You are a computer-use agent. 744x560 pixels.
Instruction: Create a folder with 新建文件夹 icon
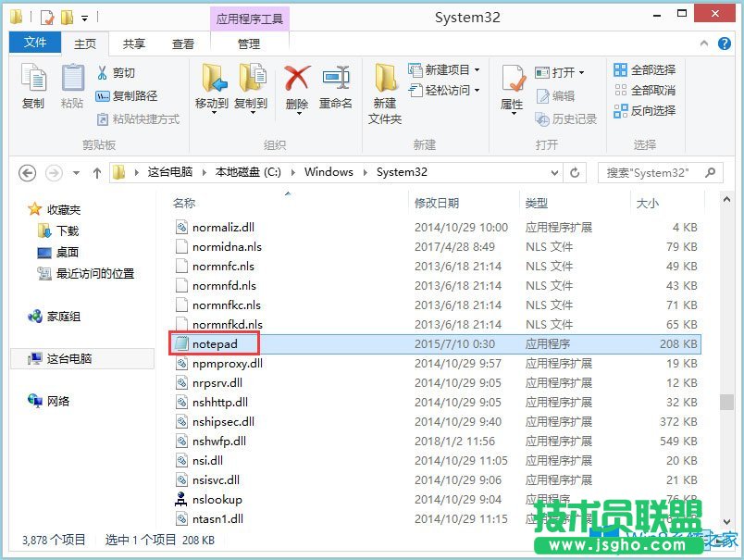pos(385,90)
